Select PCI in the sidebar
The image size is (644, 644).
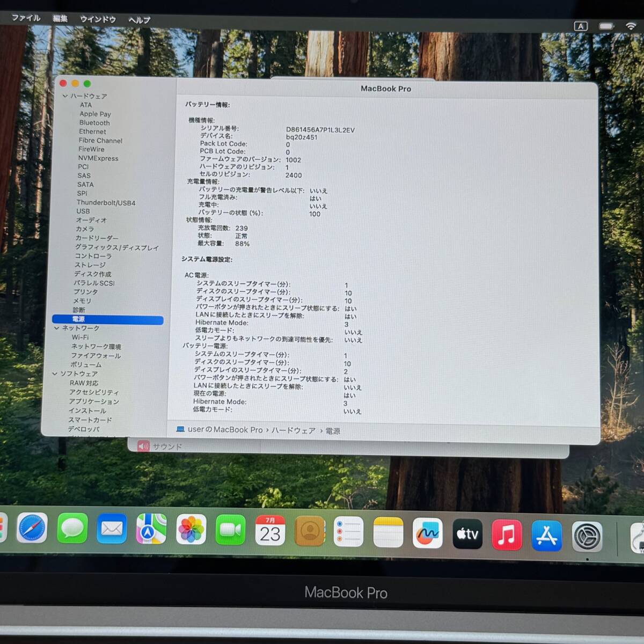coord(83,167)
